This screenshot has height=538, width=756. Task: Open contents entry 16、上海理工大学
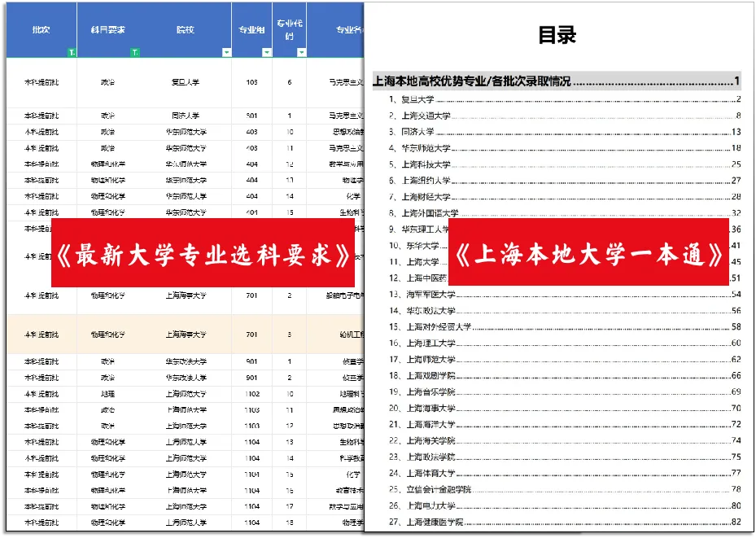point(565,343)
